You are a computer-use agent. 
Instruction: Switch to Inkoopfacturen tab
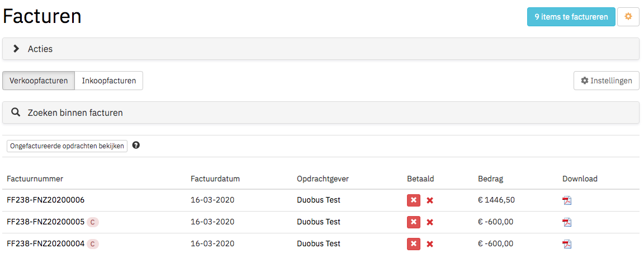tap(109, 81)
